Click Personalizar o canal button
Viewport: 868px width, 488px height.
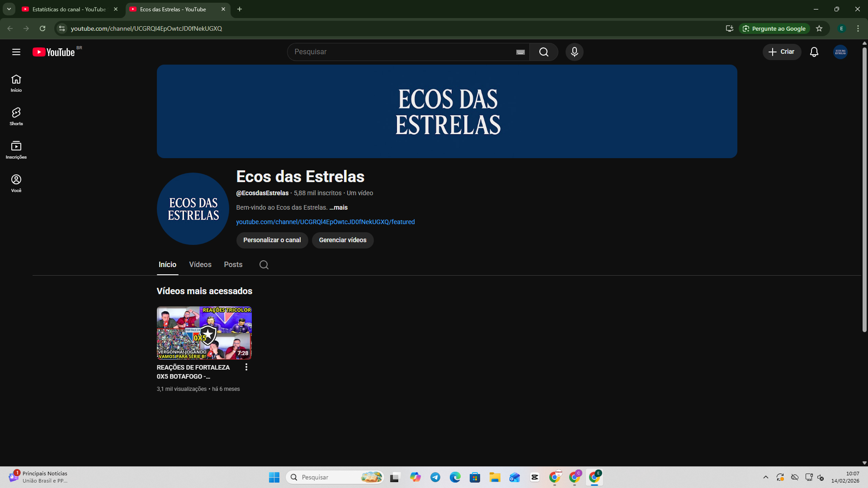[x=272, y=240]
